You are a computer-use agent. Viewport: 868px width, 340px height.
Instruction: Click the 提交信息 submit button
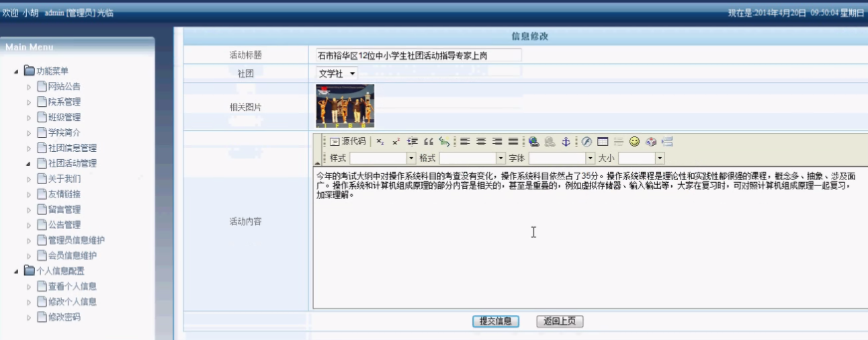496,321
